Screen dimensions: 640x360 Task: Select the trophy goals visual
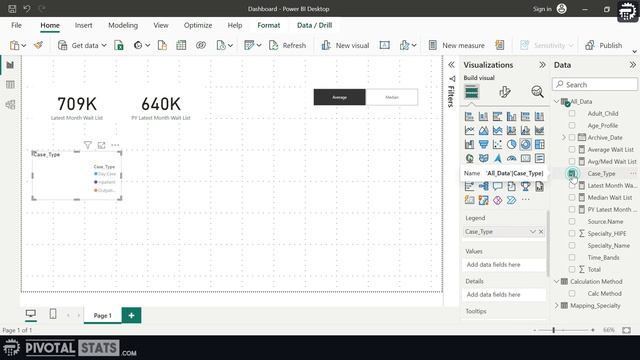(525, 186)
